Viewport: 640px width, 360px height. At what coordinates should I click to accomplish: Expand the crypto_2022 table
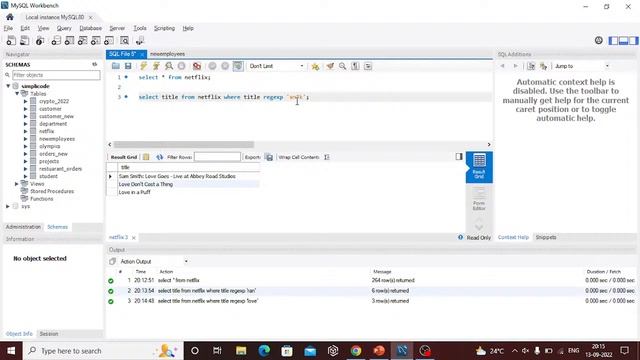click(x=25, y=101)
